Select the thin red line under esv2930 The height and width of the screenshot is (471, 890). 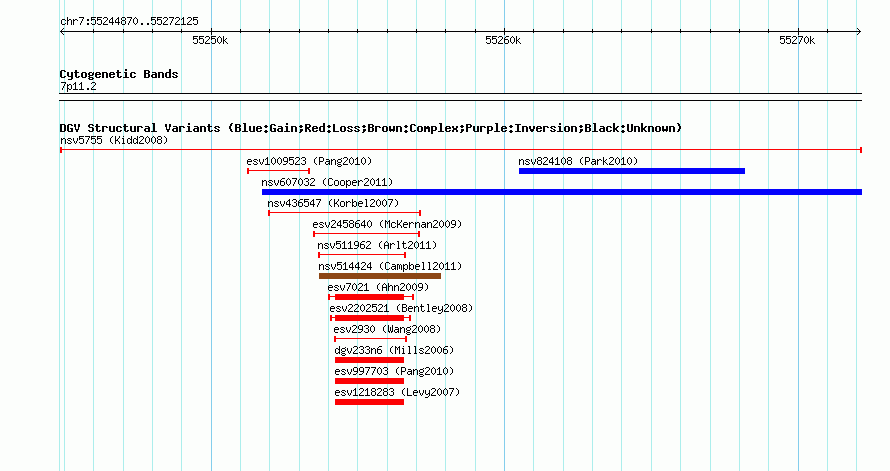click(x=371, y=339)
